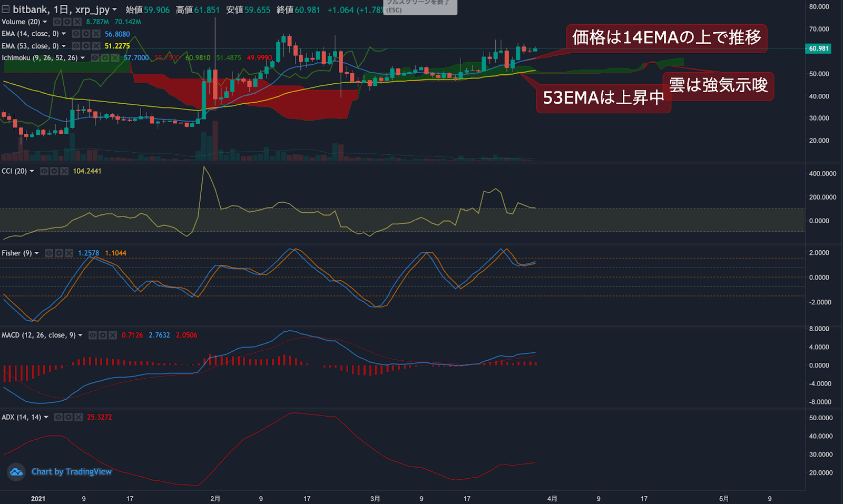Viewport: 843px width, 504px height.
Task: Open the Ichimoku indicator dropdown arrow
Action: [x=83, y=58]
